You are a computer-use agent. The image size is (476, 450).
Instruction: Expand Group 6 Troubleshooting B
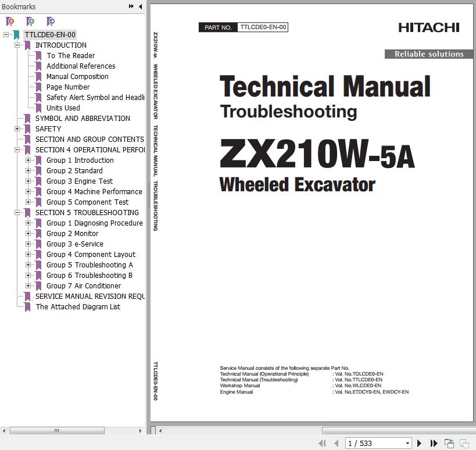coord(28,276)
